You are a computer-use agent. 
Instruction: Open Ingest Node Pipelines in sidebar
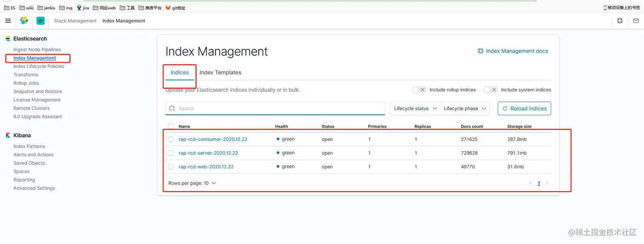tap(37, 50)
